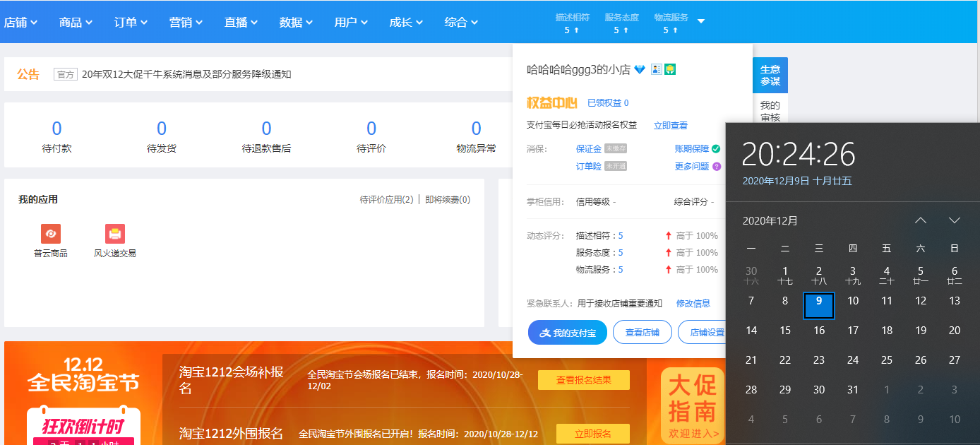This screenshot has height=445, width=980.
Task: Expand the 商品 menu
Action: pyautogui.click(x=76, y=22)
